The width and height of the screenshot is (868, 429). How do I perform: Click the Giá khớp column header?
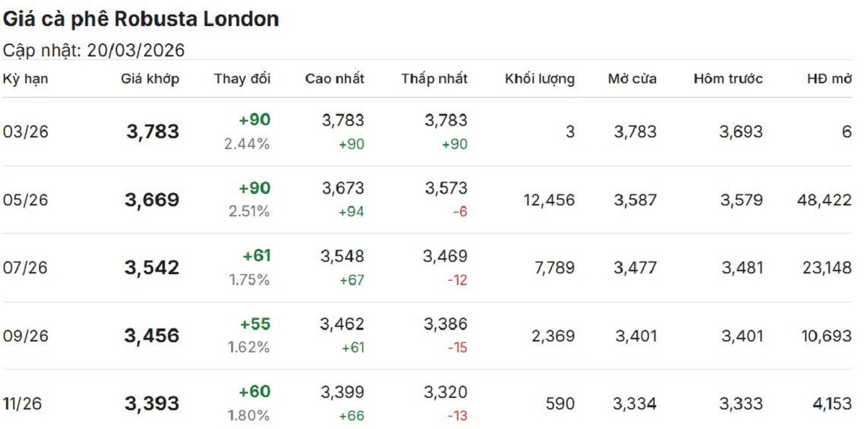[150, 79]
